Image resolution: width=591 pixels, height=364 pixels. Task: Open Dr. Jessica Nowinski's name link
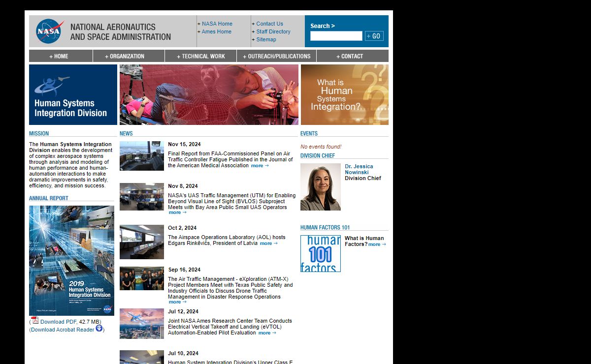coord(359,169)
